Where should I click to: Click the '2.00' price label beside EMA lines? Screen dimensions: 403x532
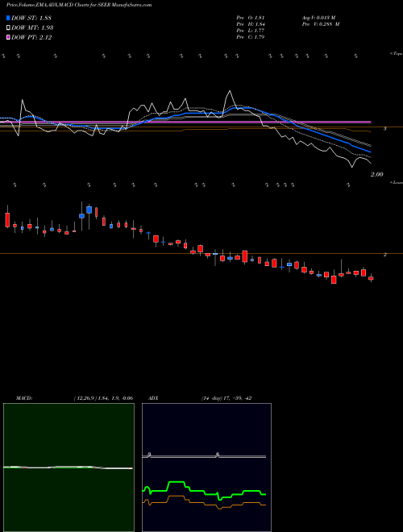click(x=377, y=174)
